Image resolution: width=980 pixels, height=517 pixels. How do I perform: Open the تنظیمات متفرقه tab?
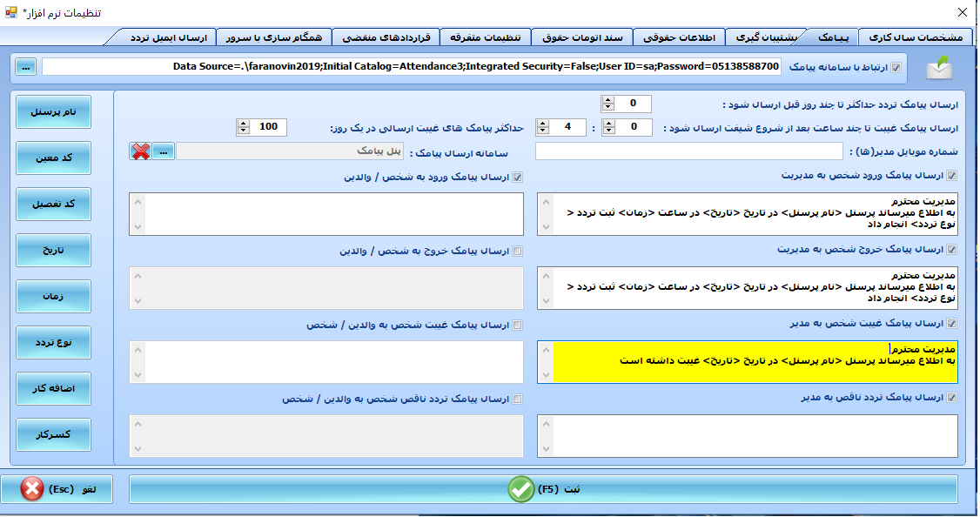(x=486, y=37)
